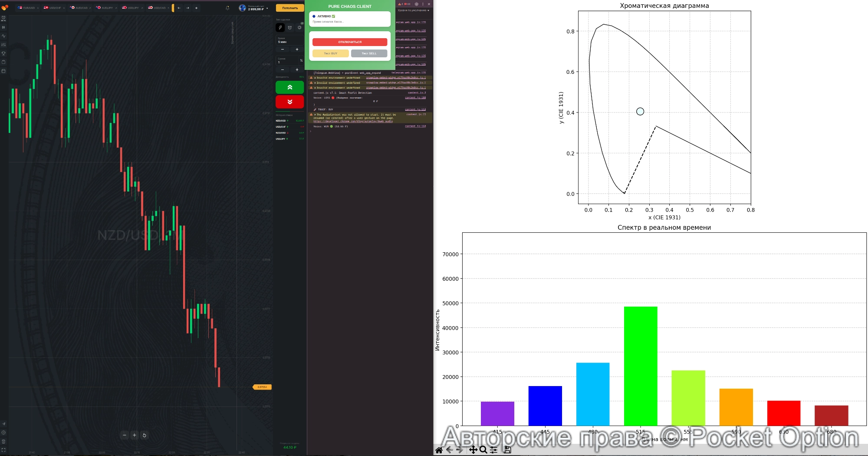Click the green 515 nm spectrum bar

(x=641, y=366)
